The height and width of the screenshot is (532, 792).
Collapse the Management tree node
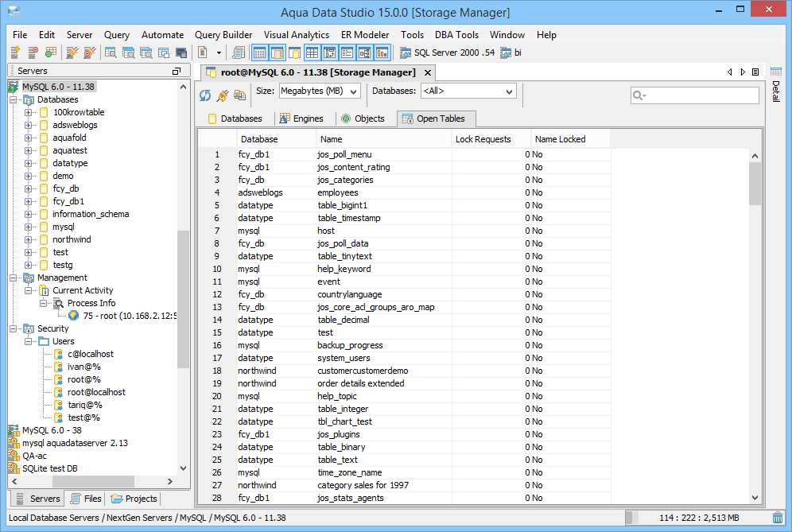[x=14, y=278]
